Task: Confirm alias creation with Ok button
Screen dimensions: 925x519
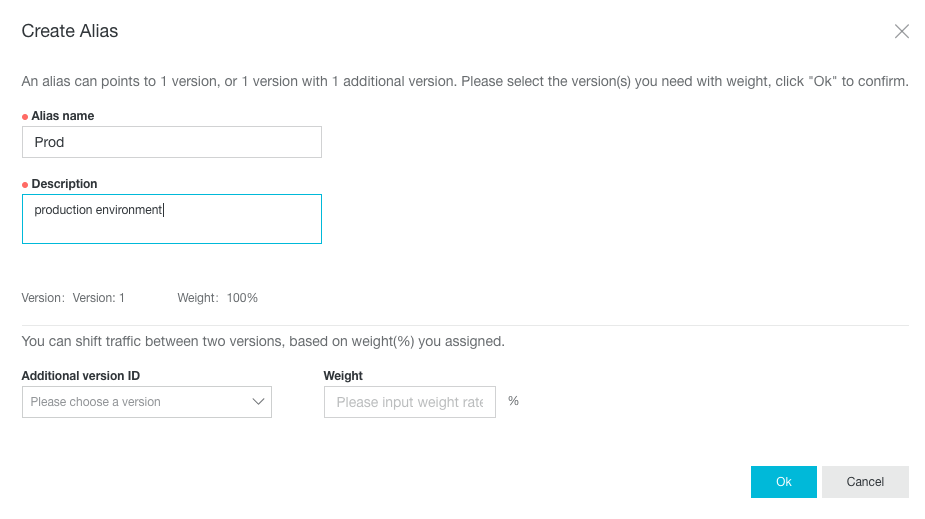Action: [783, 482]
